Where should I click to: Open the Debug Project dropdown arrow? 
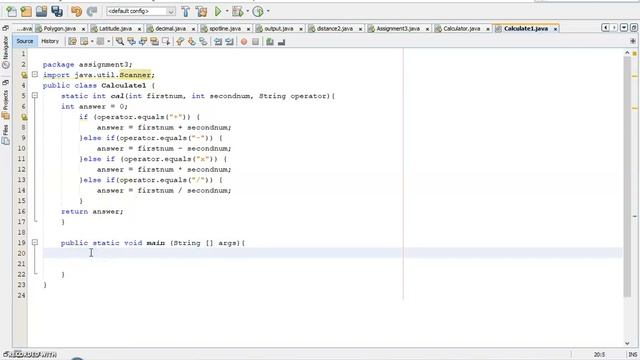(247, 11)
